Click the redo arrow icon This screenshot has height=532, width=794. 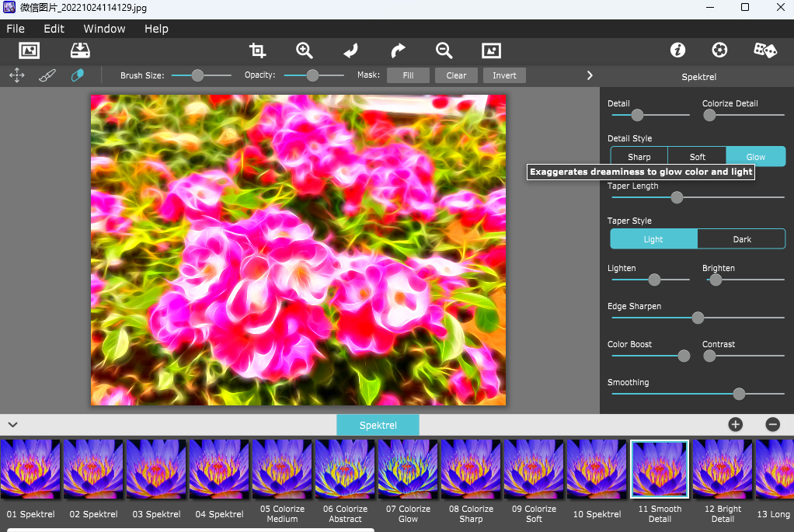pos(398,50)
